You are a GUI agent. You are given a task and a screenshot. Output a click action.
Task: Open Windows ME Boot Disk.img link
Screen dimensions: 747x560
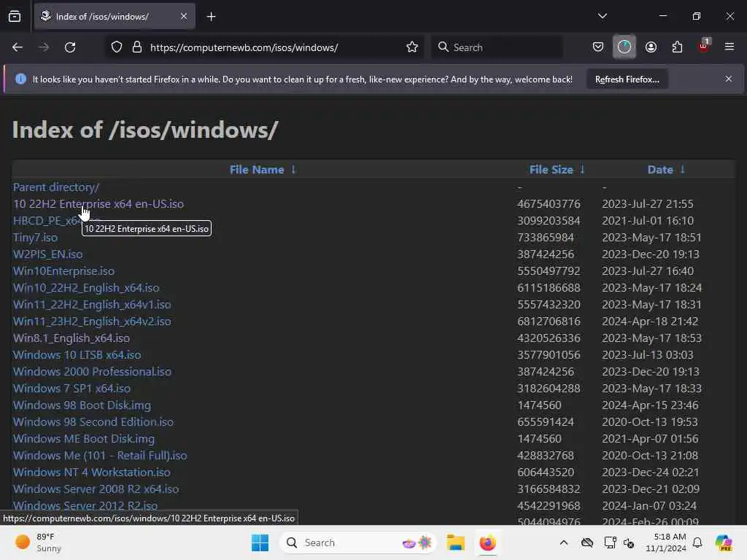tap(83, 438)
